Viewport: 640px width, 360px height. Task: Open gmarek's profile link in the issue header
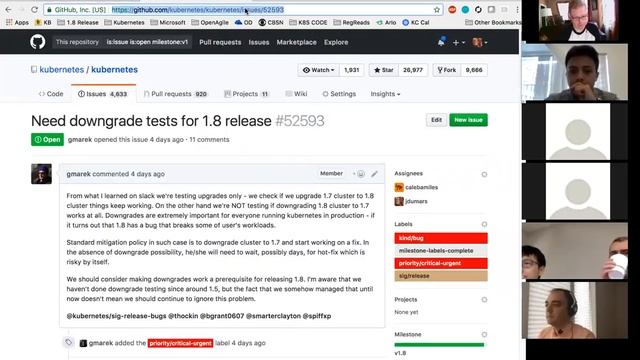tap(80, 140)
